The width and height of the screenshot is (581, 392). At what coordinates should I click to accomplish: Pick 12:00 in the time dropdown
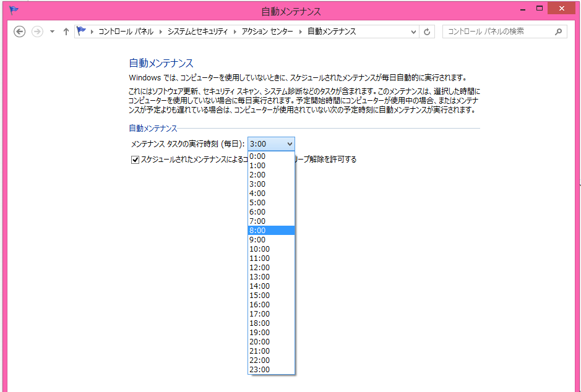(x=271, y=267)
